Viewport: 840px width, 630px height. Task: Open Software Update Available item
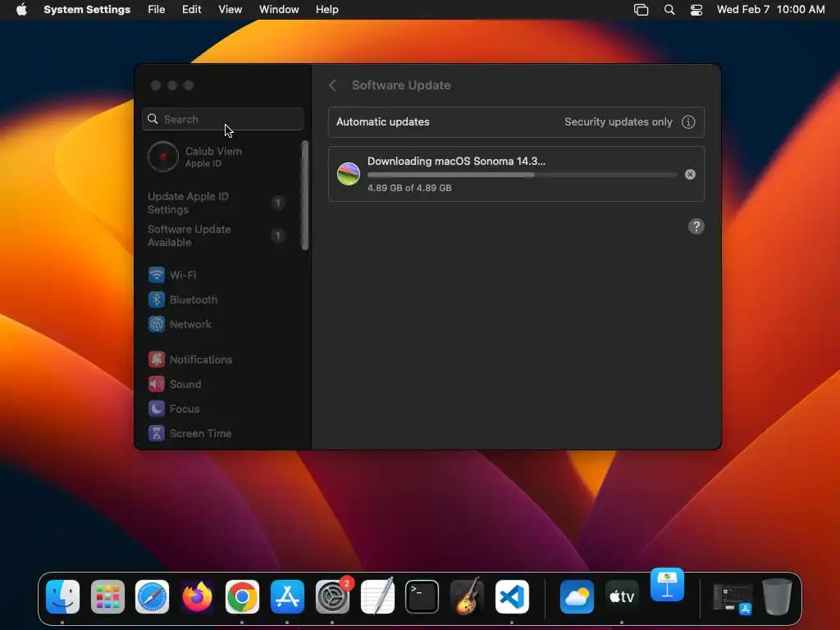click(x=217, y=235)
